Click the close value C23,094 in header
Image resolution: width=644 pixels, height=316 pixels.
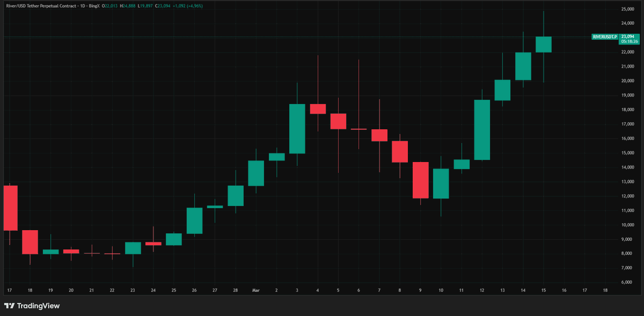(x=162, y=5)
